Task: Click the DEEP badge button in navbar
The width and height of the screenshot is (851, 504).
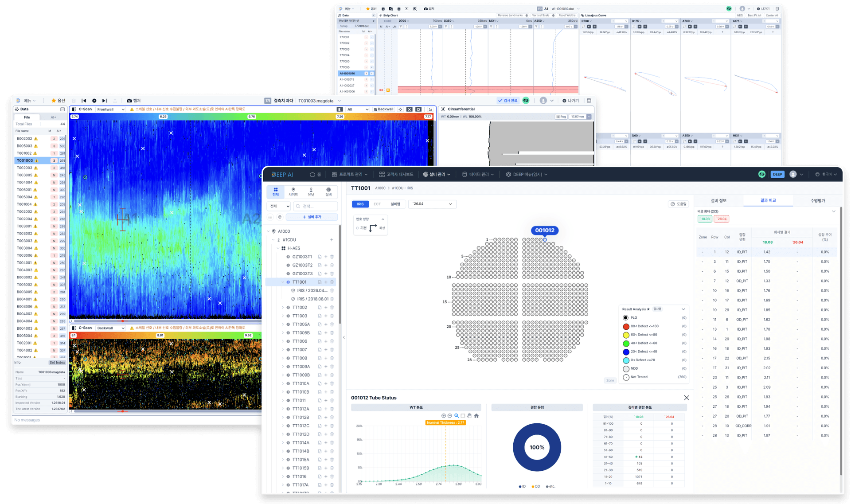Action: coord(777,174)
